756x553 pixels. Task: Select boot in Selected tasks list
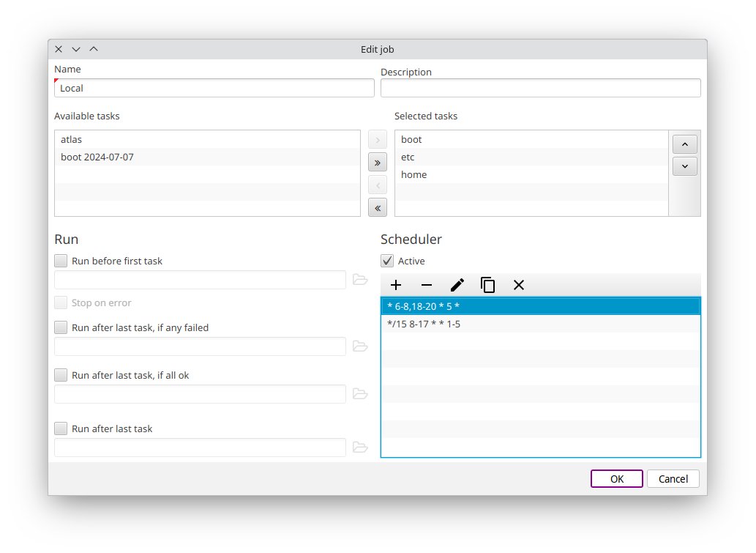pyautogui.click(x=531, y=139)
